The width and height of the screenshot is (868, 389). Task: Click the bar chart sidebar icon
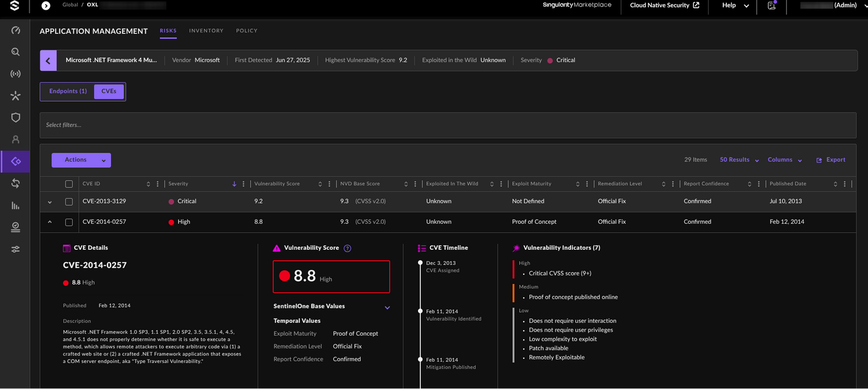16,205
